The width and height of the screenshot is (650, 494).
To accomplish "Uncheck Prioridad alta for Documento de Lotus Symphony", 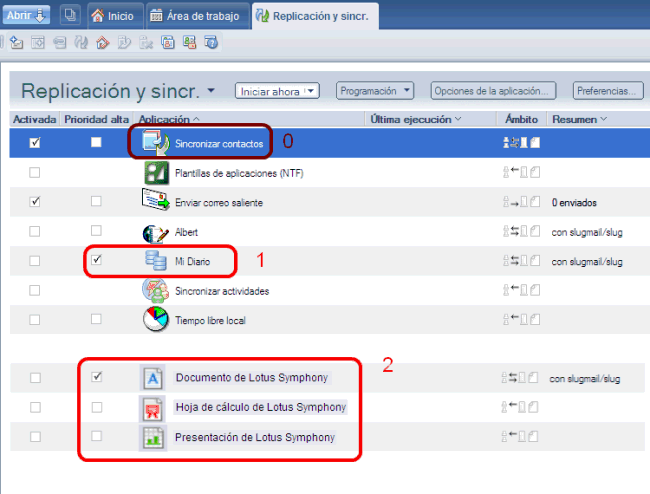I will click(x=97, y=377).
